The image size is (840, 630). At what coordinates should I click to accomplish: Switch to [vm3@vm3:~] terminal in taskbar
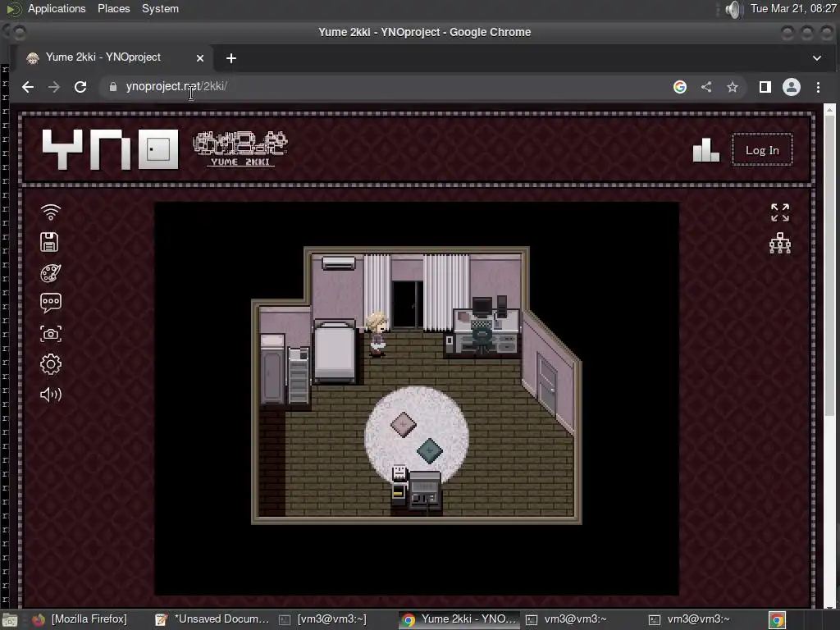322,619
